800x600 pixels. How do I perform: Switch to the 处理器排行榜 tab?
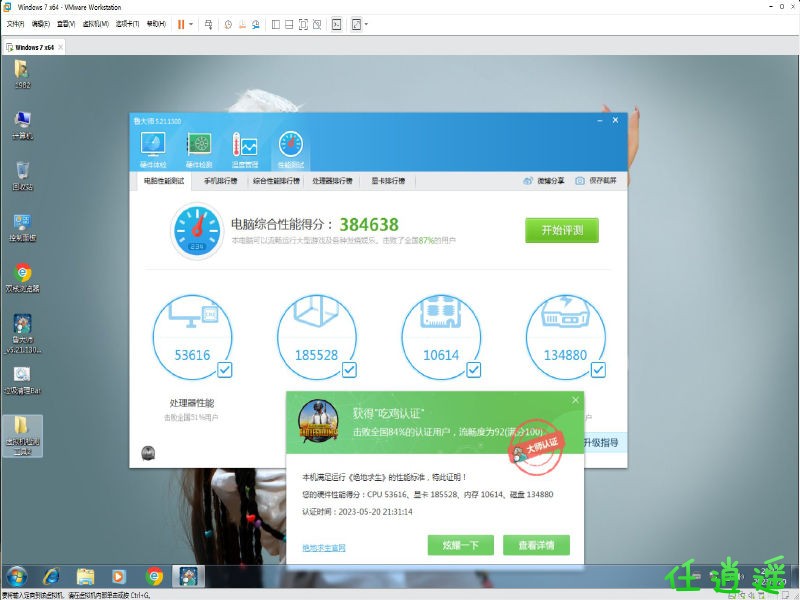point(332,181)
